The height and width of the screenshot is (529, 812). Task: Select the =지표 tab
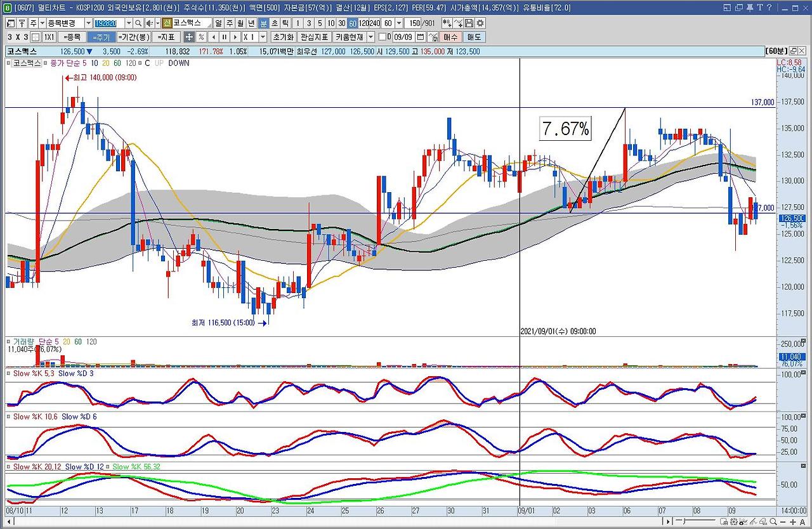pyautogui.click(x=167, y=37)
